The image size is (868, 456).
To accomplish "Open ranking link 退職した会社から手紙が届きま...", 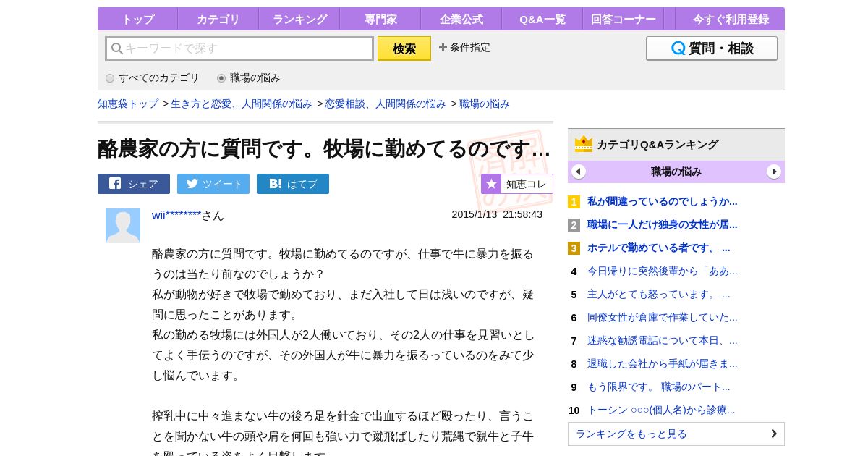I will [663, 364].
